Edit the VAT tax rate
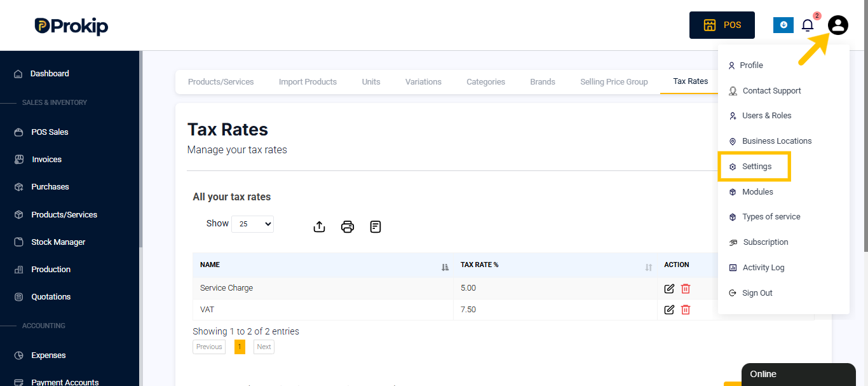Viewport: 868px width, 386px height. pos(669,310)
